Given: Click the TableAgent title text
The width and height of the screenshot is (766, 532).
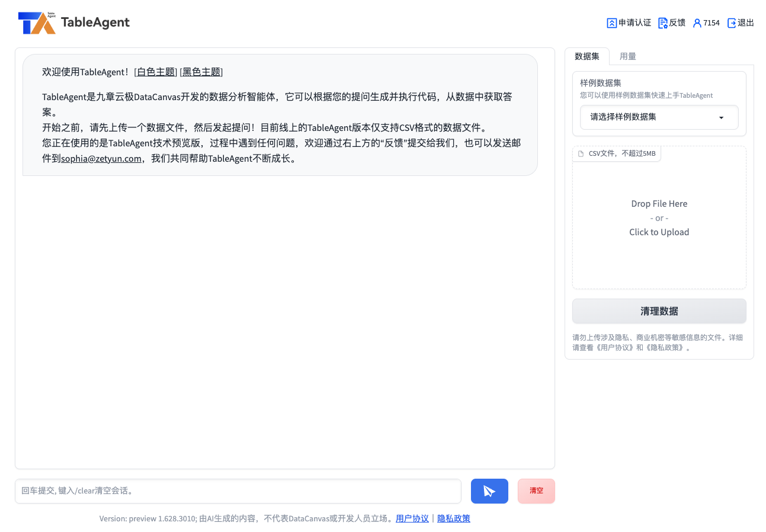Looking at the screenshot, I should pos(95,23).
